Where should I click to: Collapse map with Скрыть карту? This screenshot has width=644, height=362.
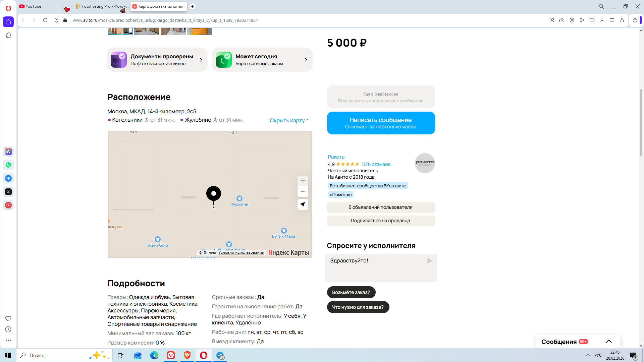click(289, 120)
